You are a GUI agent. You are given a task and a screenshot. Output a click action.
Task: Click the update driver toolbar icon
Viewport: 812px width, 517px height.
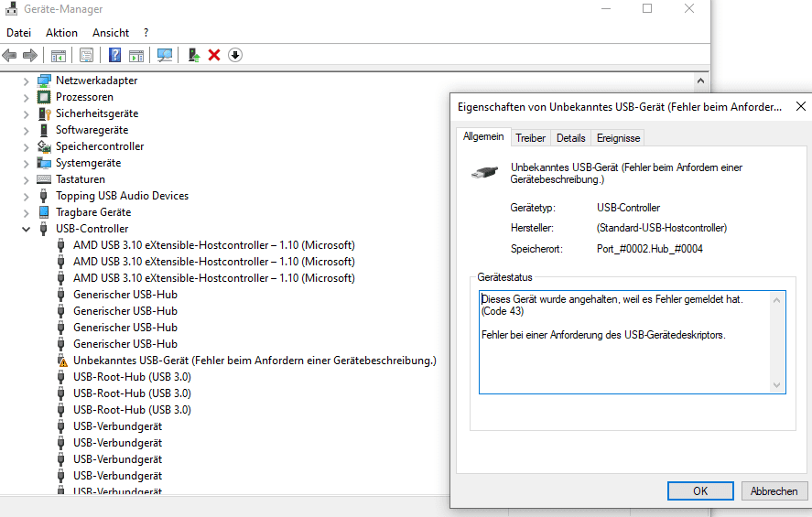[x=194, y=55]
